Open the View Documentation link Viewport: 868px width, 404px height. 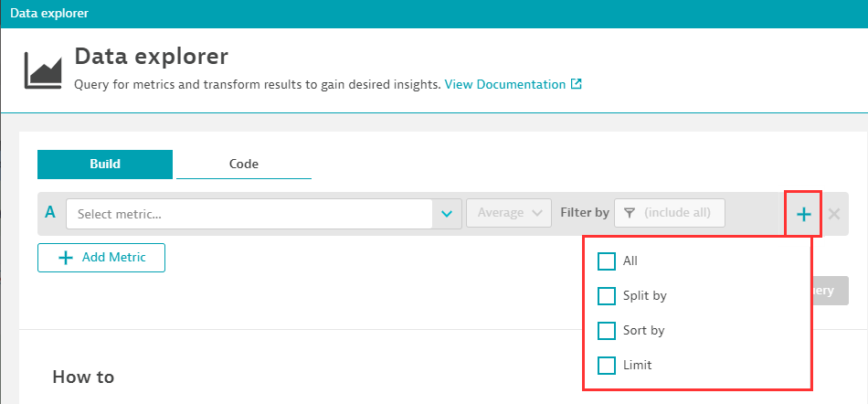point(504,84)
